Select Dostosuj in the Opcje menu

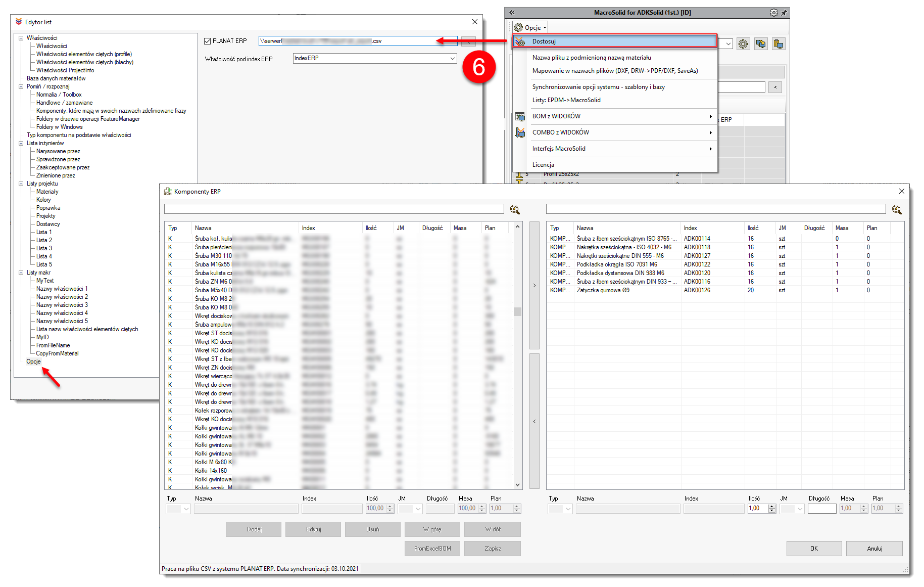pyautogui.click(x=615, y=41)
